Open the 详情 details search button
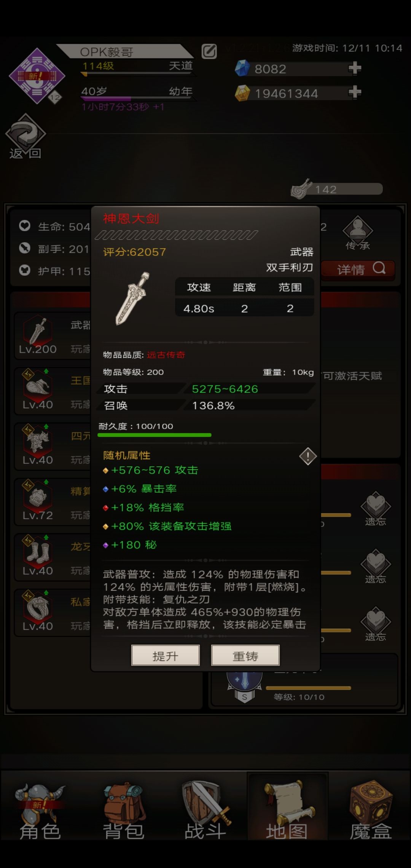 click(x=358, y=270)
